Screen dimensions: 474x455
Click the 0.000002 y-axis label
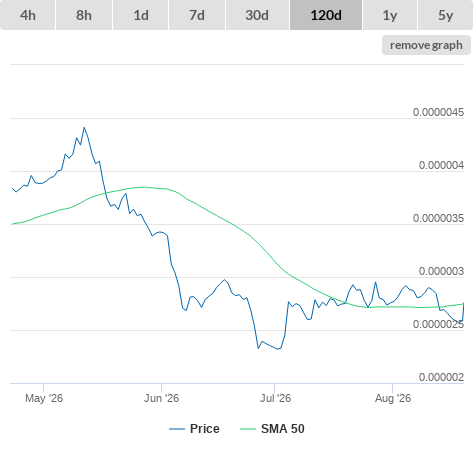pyautogui.click(x=441, y=377)
